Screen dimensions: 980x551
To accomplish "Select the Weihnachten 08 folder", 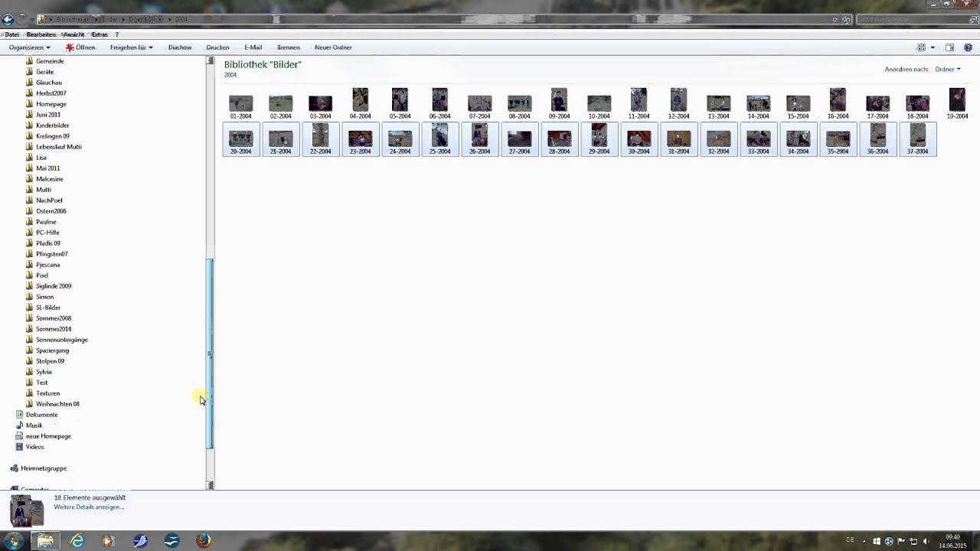I will tap(57, 404).
